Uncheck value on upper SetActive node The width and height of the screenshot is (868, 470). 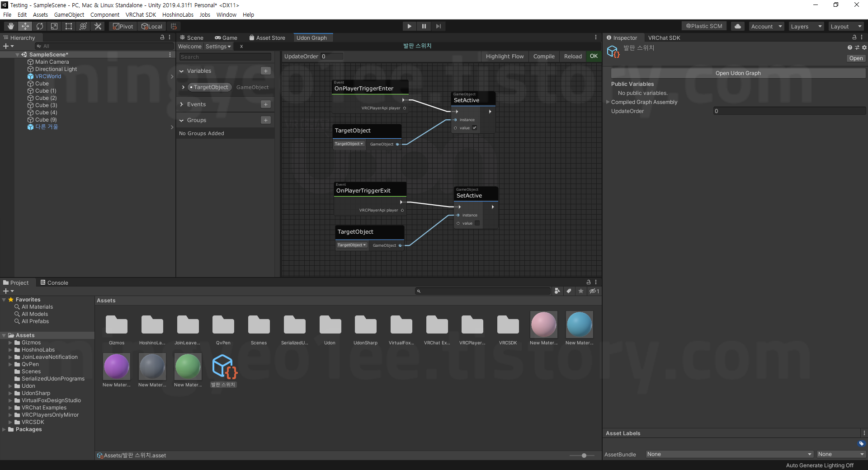coord(475,128)
